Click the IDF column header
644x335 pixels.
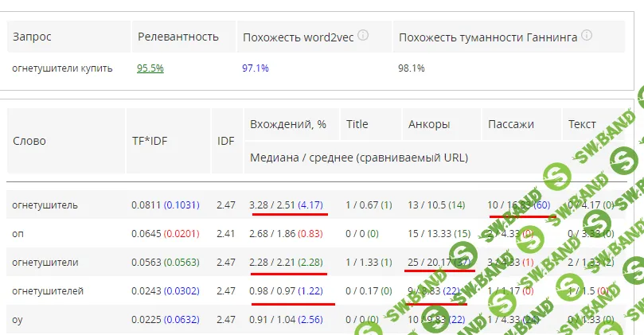(226, 141)
